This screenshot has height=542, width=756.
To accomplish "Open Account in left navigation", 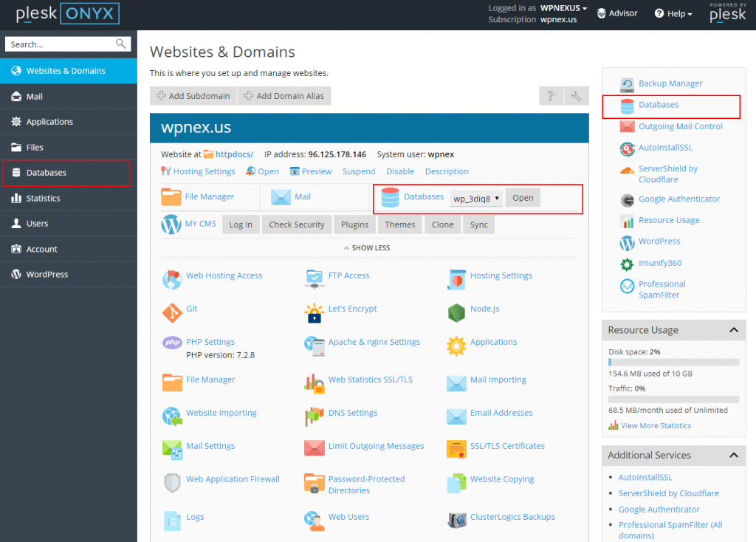I will 69,249.
